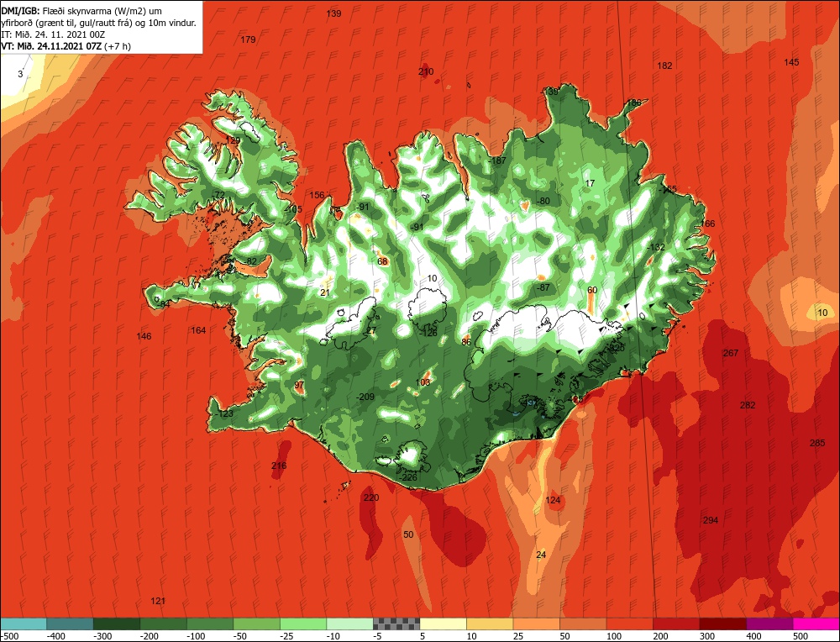
Task: Click the value 216 off the southwest coast
Action: [279, 466]
